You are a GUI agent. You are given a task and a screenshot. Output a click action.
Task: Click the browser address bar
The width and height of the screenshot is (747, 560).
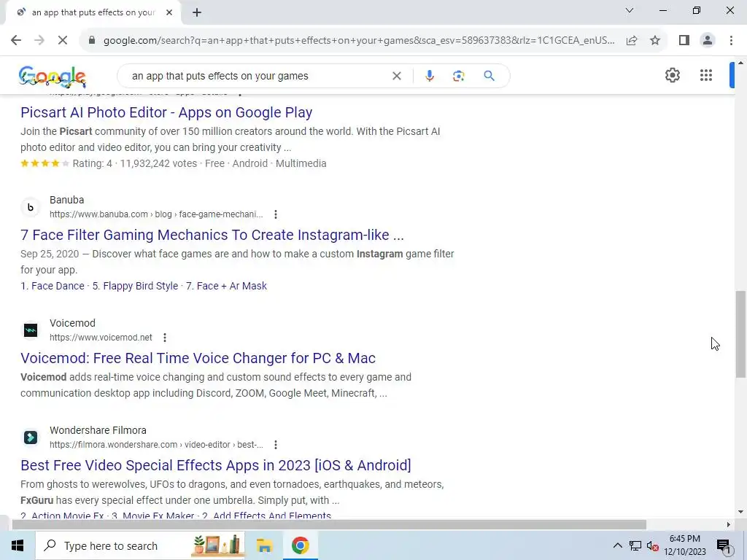pyautogui.click(x=358, y=41)
